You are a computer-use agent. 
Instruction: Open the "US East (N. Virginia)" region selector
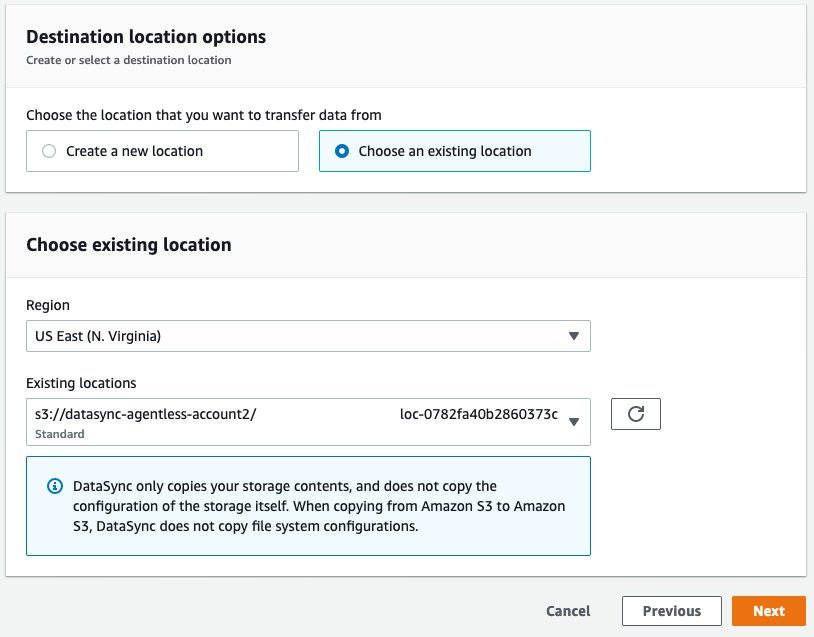[300, 336]
